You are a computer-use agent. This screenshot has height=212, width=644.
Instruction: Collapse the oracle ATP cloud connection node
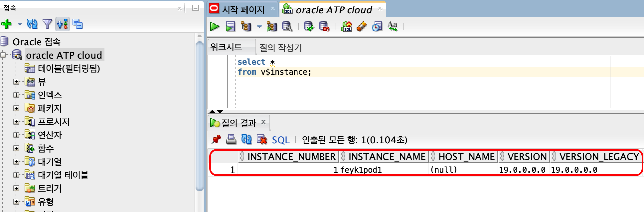pyautogui.click(x=3, y=55)
